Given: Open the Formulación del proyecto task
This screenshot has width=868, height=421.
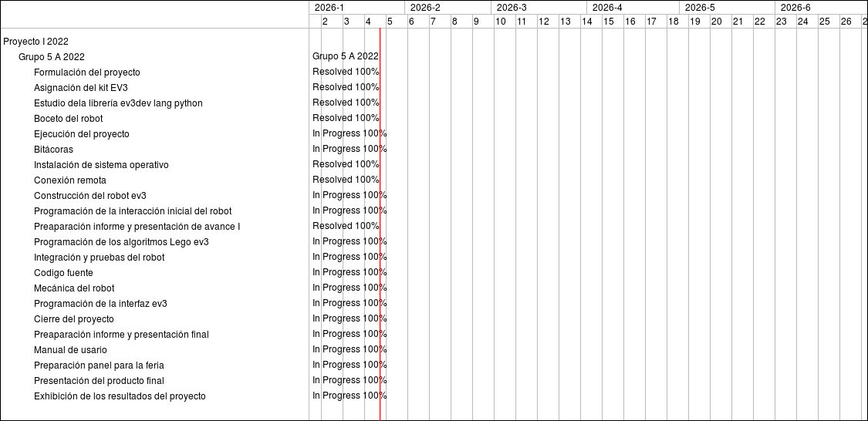Looking at the screenshot, I should click(87, 72).
